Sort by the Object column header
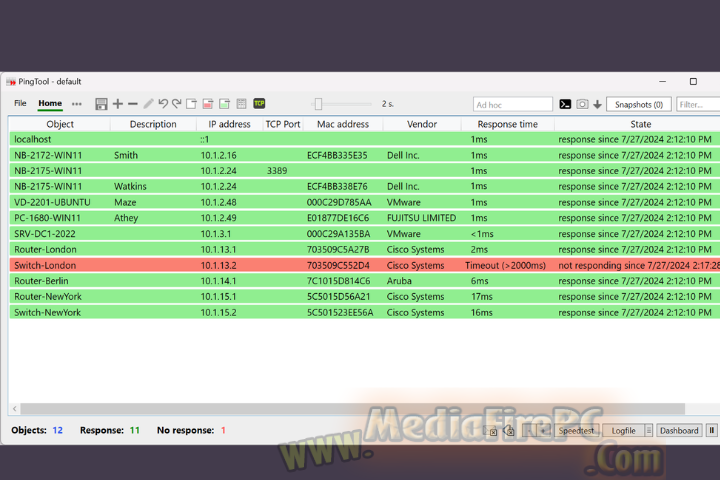The height and width of the screenshot is (480, 720). tap(60, 124)
